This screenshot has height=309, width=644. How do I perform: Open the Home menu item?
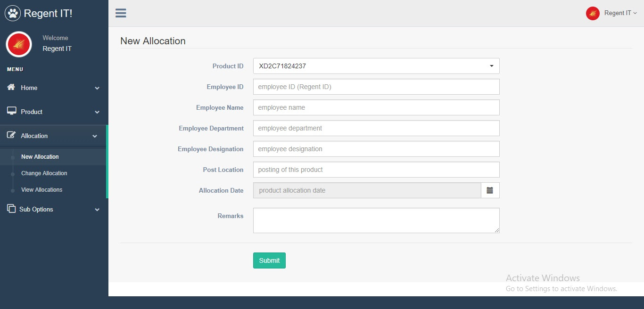pos(54,88)
